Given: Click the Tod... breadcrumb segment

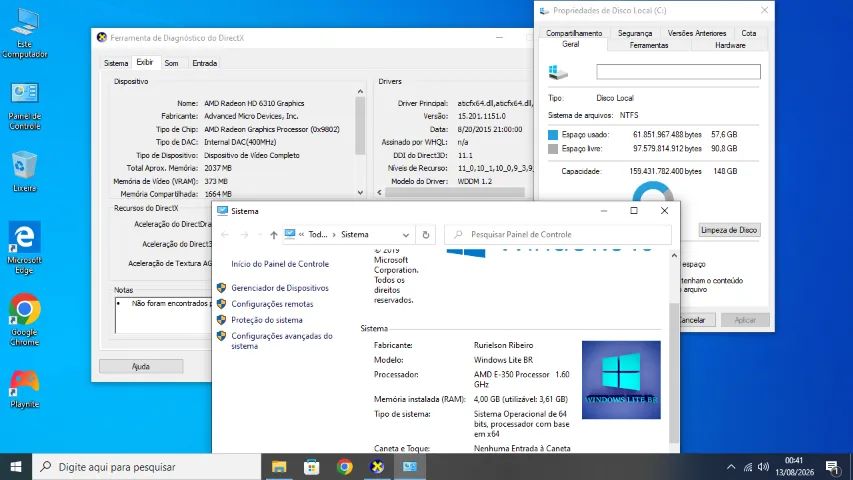Looking at the screenshot, I should click(x=318, y=235).
